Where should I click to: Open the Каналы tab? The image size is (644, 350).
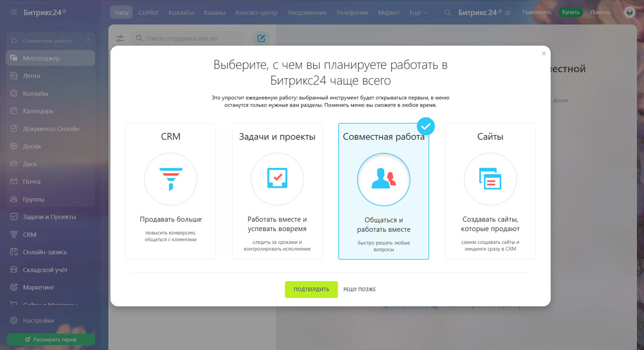click(215, 13)
